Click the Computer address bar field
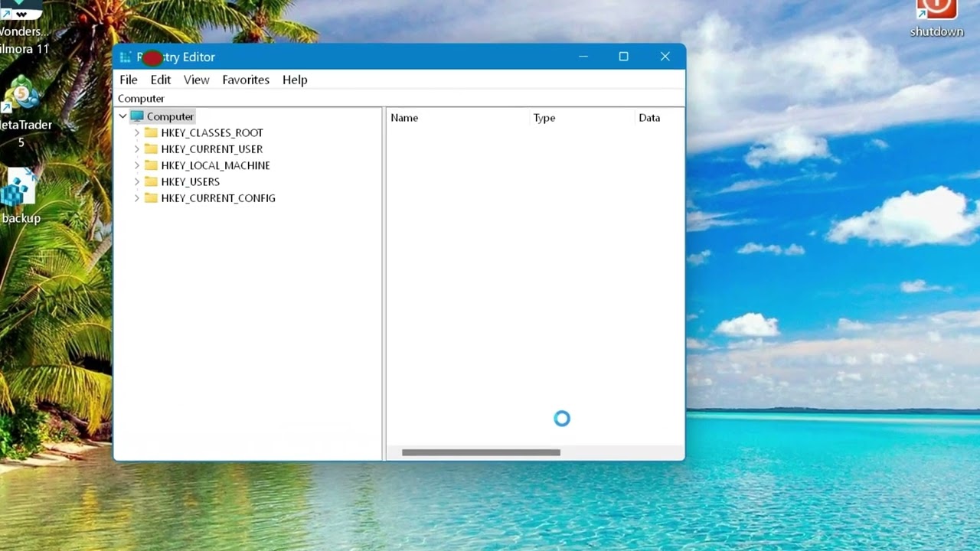The image size is (980, 551). pos(399,99)
